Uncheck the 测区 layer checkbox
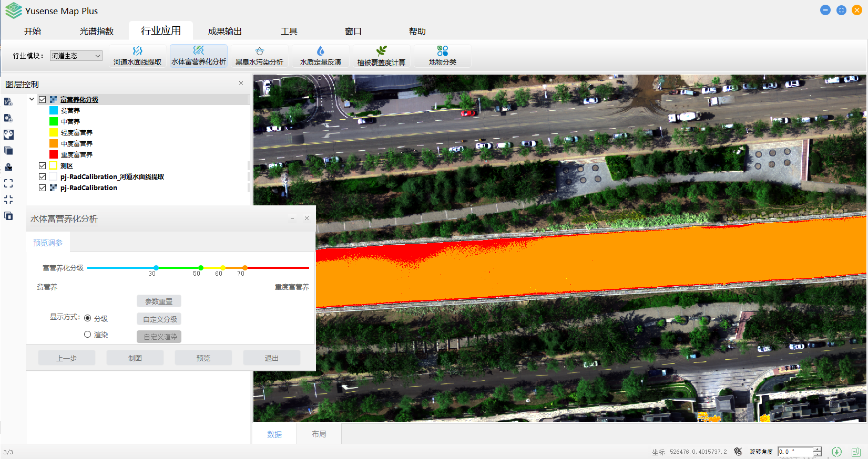This screenshot has height=459, width=868. [43, 166]
